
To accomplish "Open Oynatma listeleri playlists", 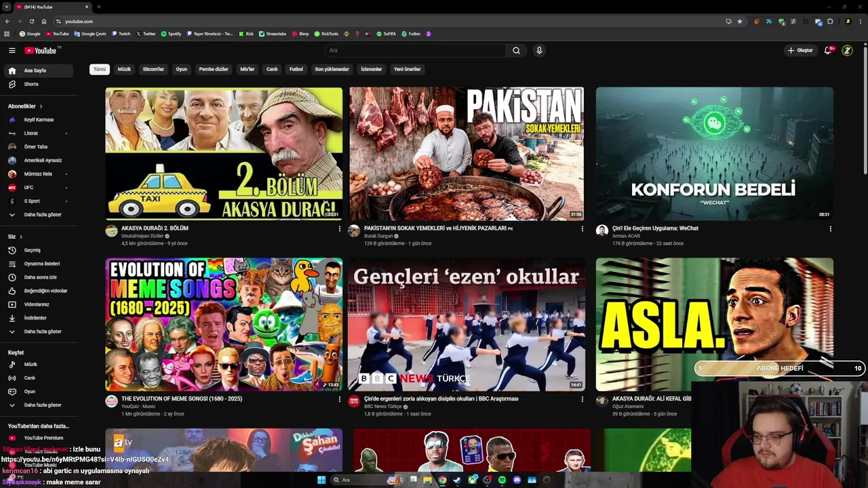I will [39, 264].
